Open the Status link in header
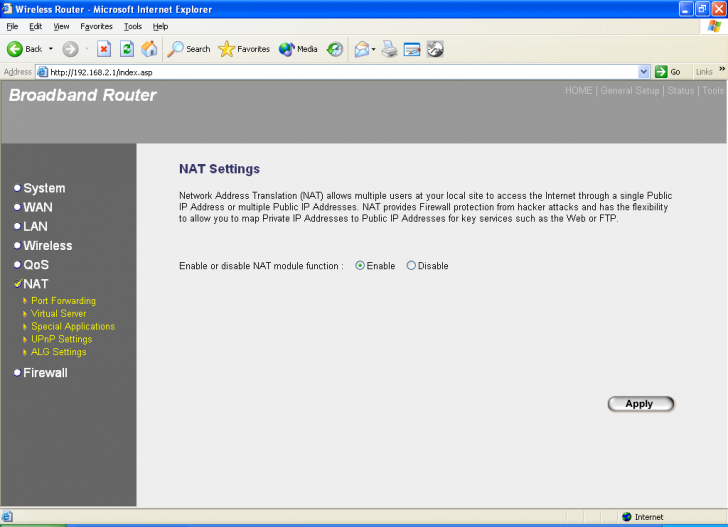 681,91
